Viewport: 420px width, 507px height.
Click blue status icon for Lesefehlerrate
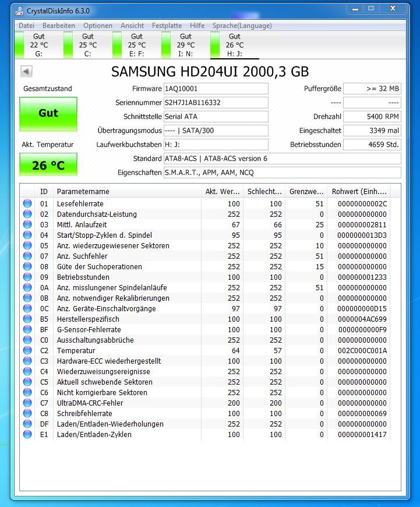click(27, 203)
